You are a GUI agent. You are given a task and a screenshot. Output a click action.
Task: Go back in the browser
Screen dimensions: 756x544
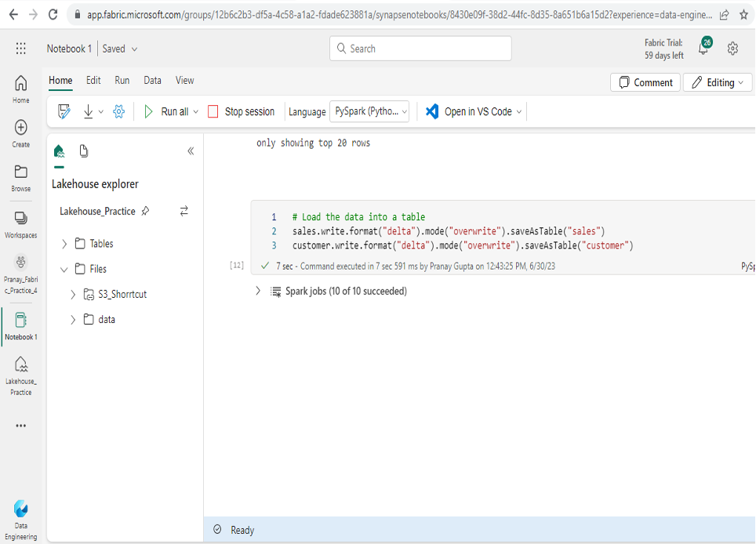coord(13,14)
